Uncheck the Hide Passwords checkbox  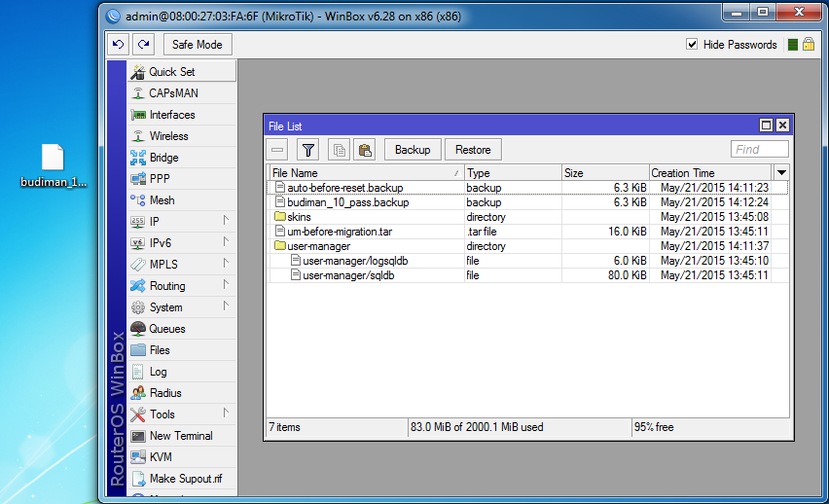(692, 44)
